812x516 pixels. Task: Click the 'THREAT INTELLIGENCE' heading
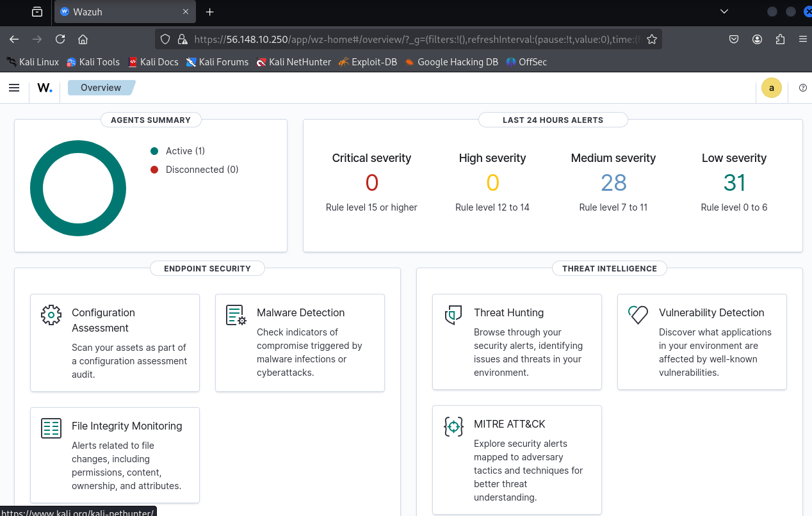tap(610, 268)
